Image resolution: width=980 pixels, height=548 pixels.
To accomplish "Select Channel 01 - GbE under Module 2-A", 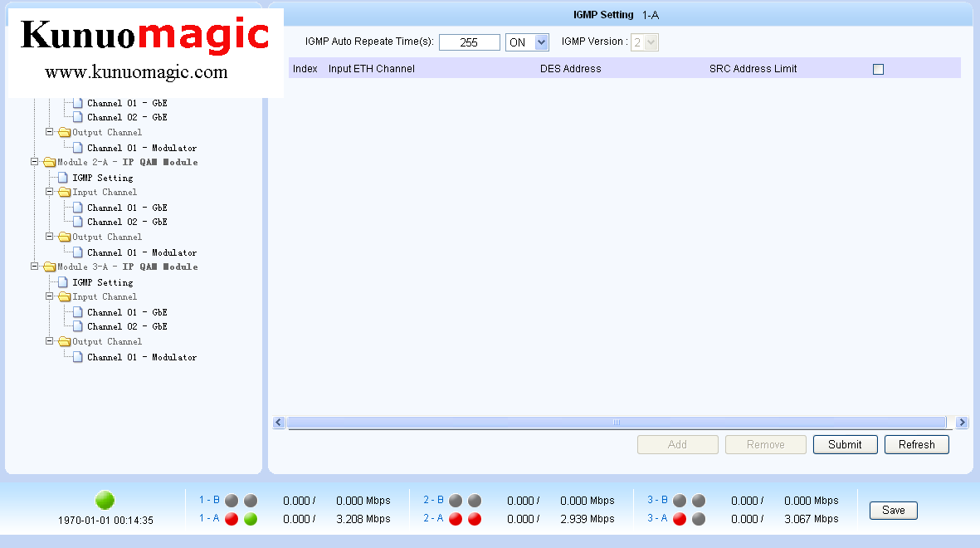I will pyautogui.click(x=127, y=208).
